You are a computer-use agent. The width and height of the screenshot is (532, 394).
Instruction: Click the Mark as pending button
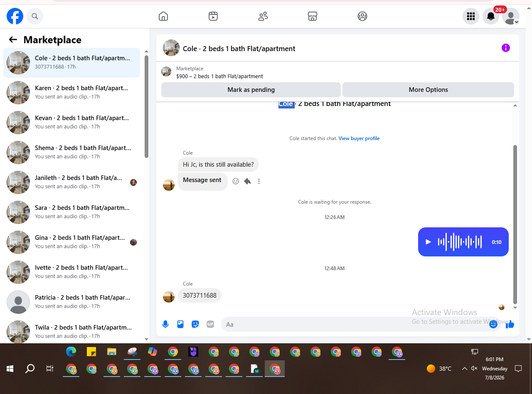point(251,90)
